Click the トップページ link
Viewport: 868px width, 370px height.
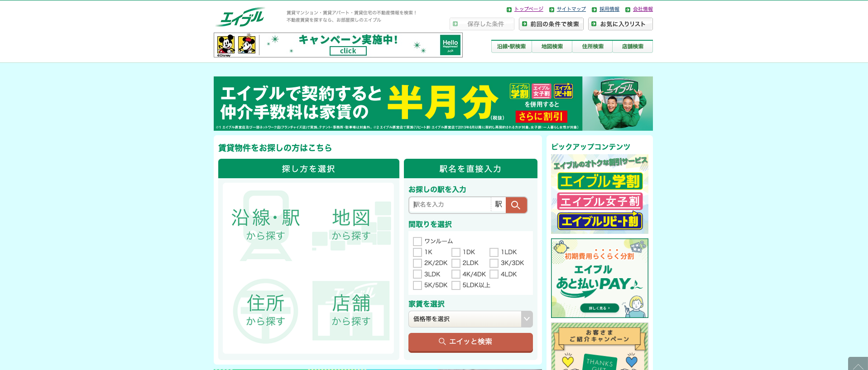coord(528,9)
